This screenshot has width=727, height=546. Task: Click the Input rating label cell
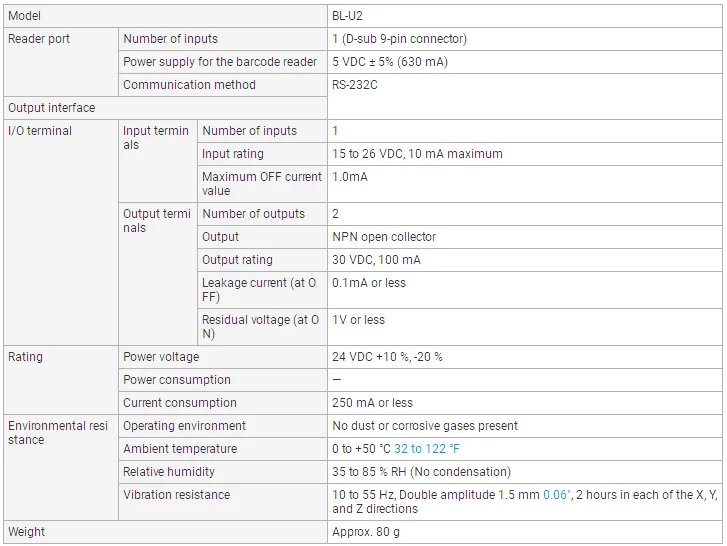pyautogui.click(x=262, y=154)
